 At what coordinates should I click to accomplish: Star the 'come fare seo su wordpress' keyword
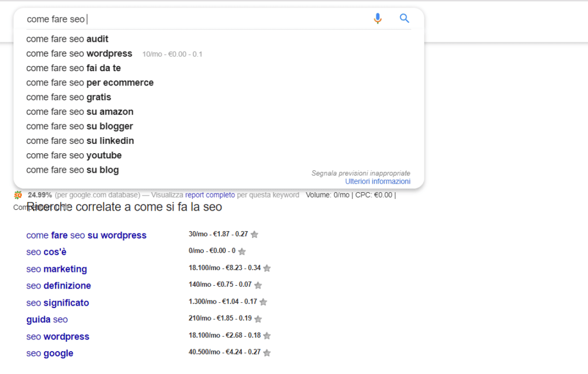point(254,235)
